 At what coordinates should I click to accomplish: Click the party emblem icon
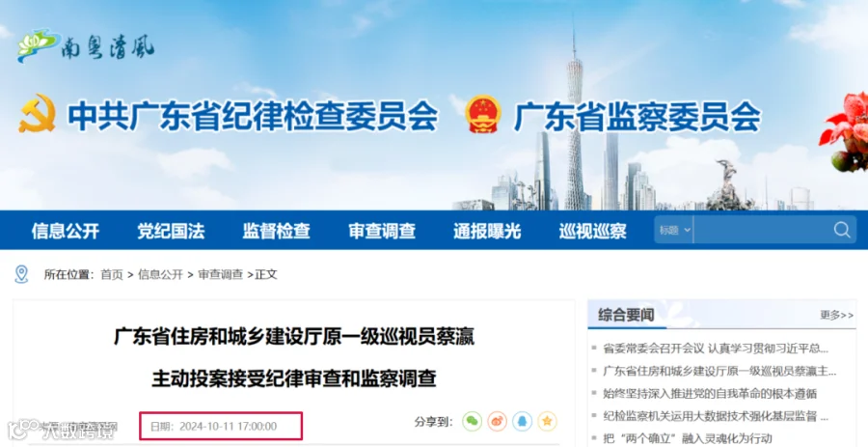pos(37,114)
